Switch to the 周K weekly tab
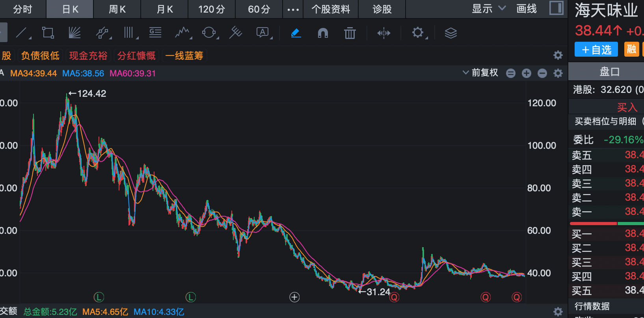 pyautogui.click(x=117, y=9)
